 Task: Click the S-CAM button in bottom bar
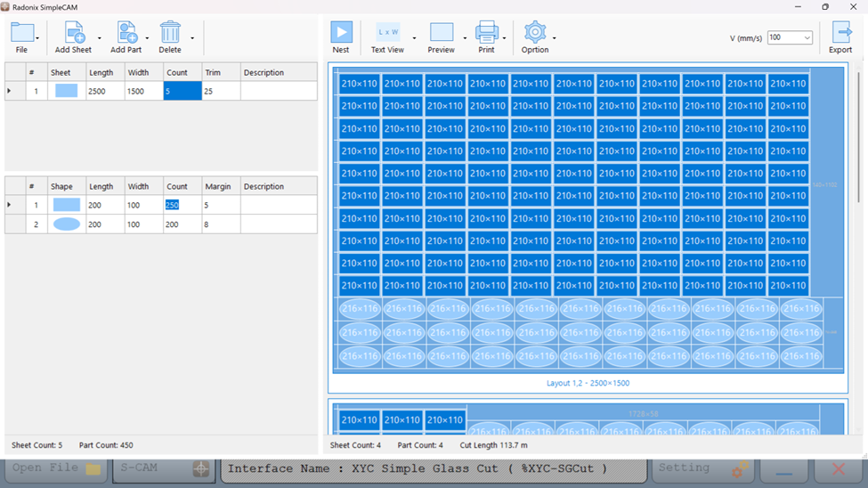pos(164,469)
